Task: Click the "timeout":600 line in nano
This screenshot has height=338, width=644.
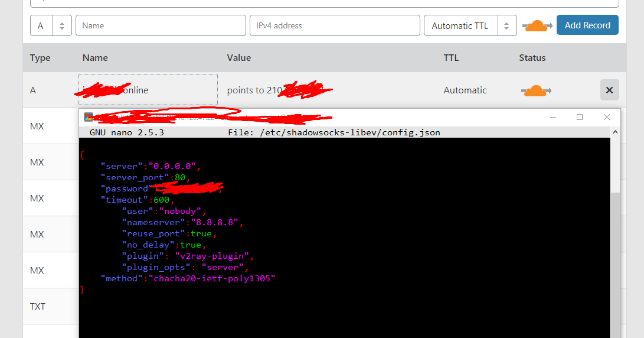Action: click(x=138, y=200)
